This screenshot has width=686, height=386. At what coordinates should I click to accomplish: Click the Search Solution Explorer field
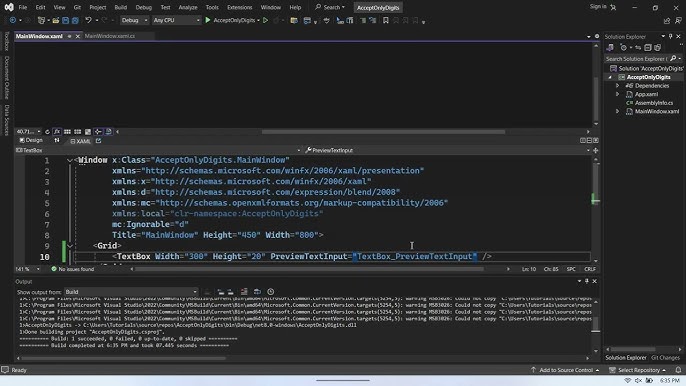tap(637, 59)
